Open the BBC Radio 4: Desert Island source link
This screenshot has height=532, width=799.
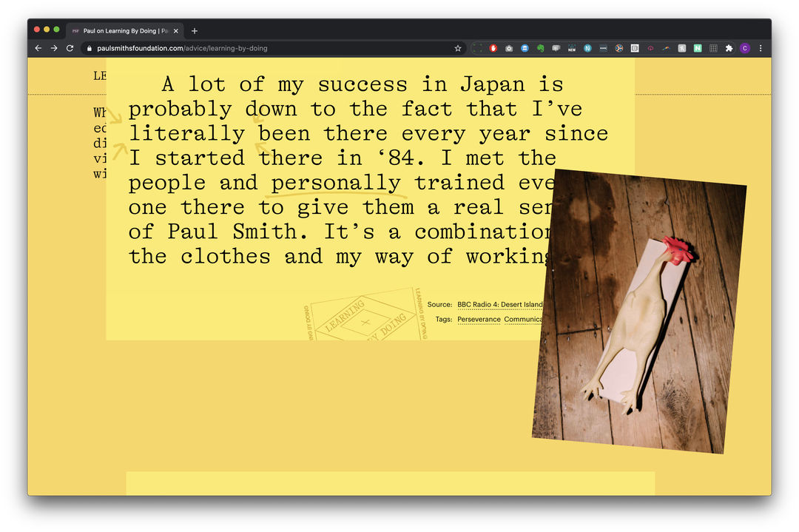(500, 304)
